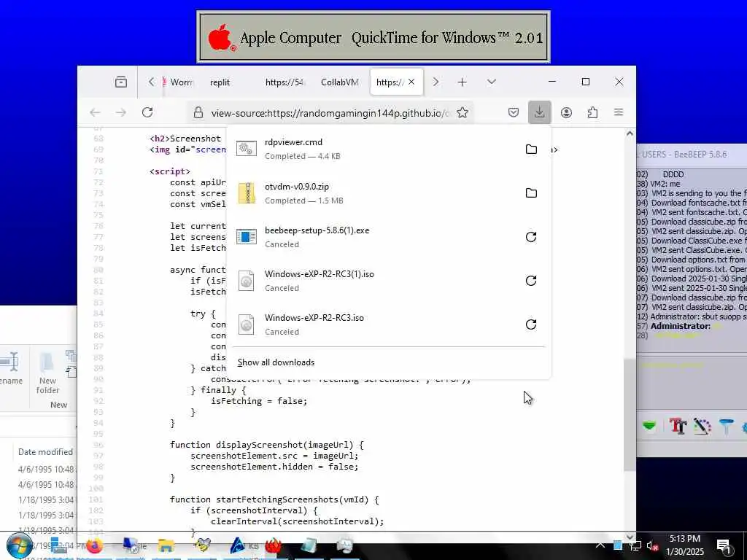This screenshot has height=560, width=747.
Task: Go back to the previous page
Action: 96,112
